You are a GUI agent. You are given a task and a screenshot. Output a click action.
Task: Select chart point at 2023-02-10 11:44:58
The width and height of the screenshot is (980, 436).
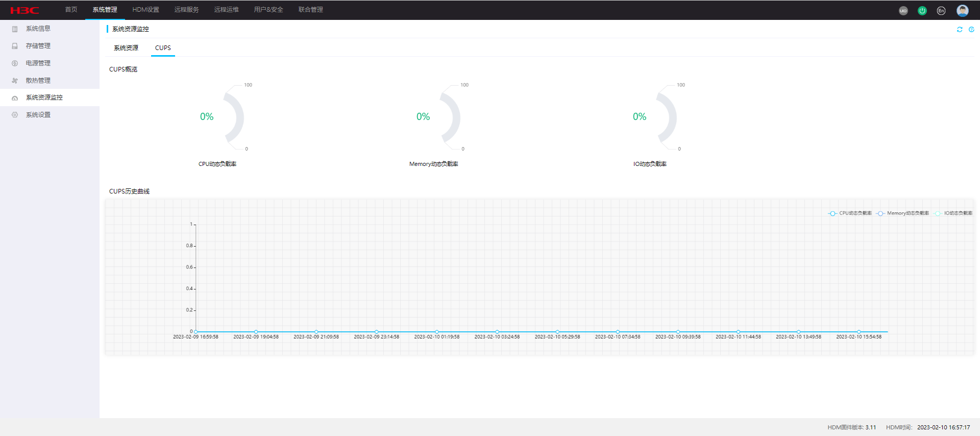click(738, 332)
